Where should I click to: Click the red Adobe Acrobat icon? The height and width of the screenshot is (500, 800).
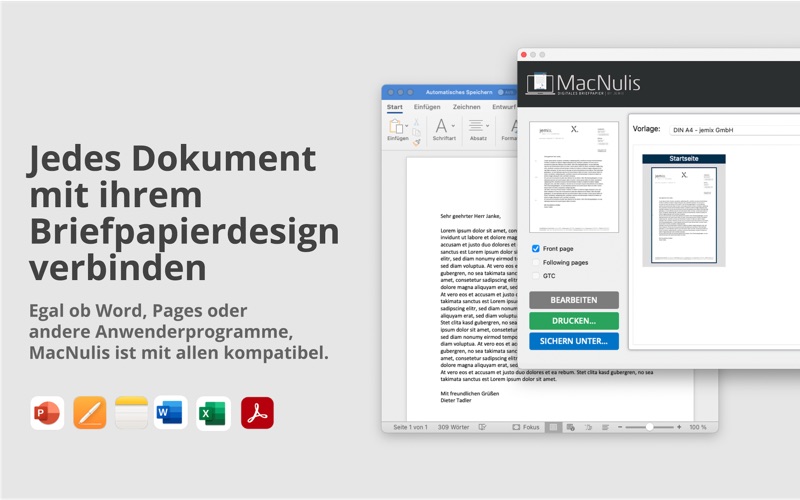[x=257, y=413]
